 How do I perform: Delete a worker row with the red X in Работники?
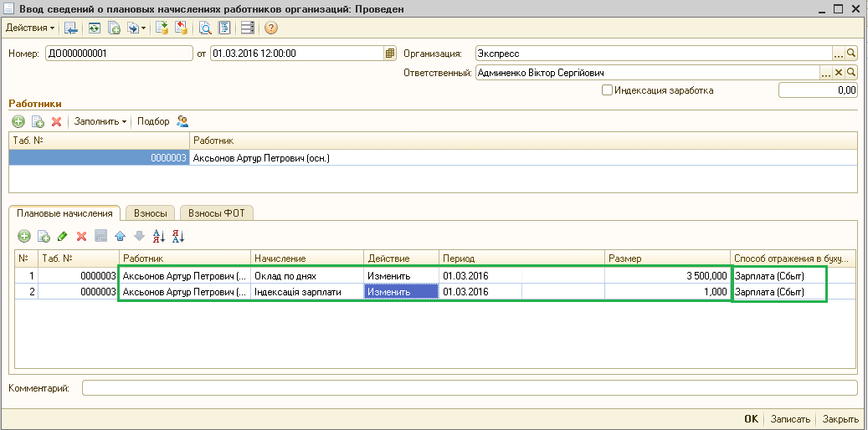pyautogui.click(x=56, y=122)
